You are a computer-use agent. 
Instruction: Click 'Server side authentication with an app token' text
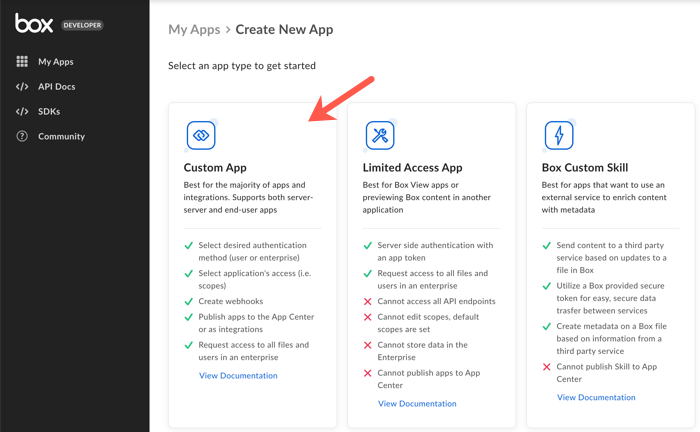[435, 251]
